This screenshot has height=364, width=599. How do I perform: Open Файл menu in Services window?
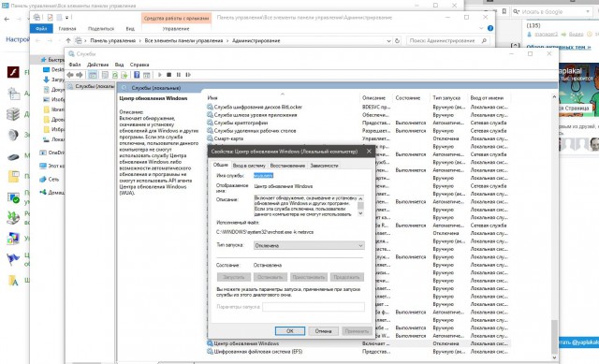[75, 65]
